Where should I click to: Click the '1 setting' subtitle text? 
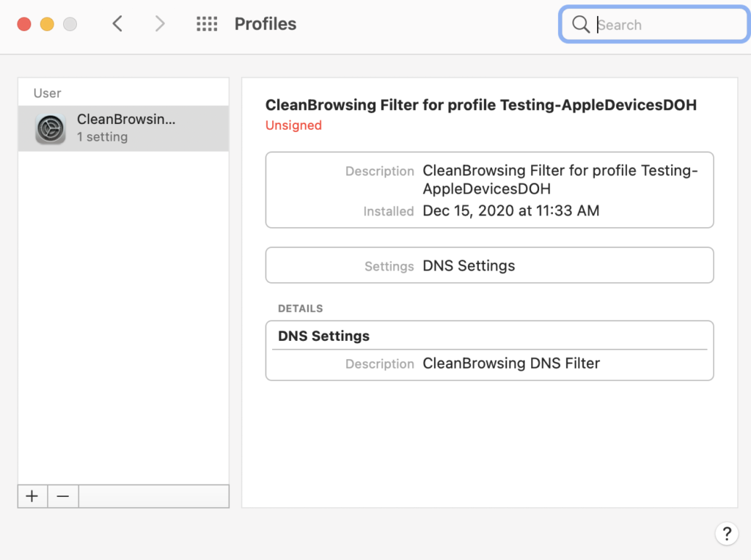click(x=103, y=137)
